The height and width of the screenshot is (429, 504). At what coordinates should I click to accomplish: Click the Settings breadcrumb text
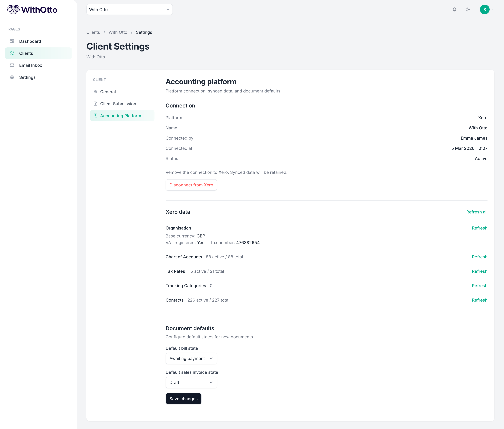click(144, 32)
